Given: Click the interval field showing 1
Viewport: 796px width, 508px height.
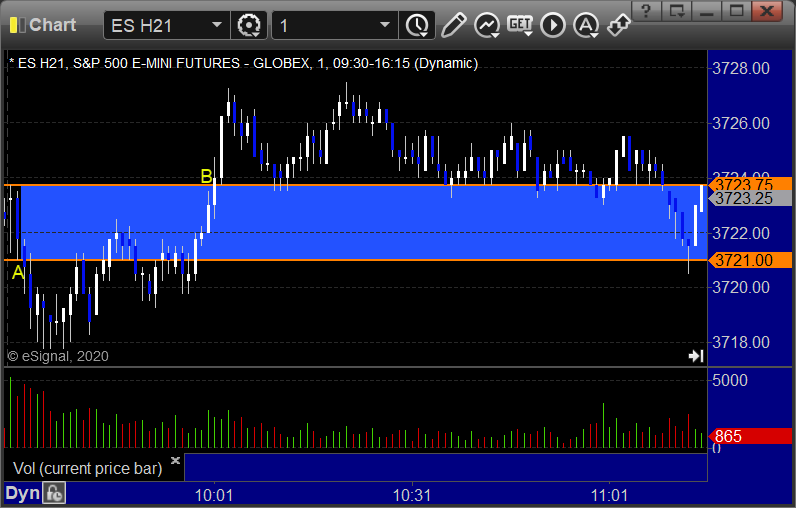Looking at the screenshot, I should click(335, 25).
